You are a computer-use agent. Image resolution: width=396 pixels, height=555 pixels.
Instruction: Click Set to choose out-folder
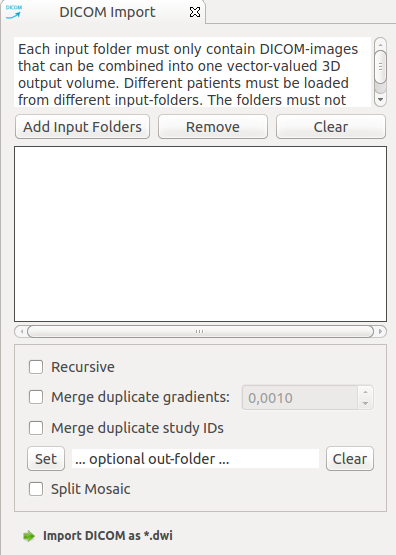[46, 459]
